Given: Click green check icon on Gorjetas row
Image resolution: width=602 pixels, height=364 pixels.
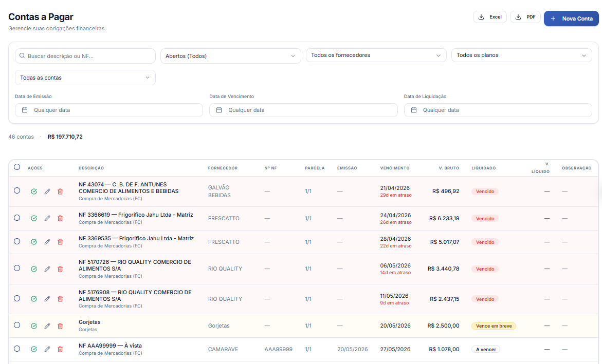Looking at the screenshot, I should tap(34, 326).
